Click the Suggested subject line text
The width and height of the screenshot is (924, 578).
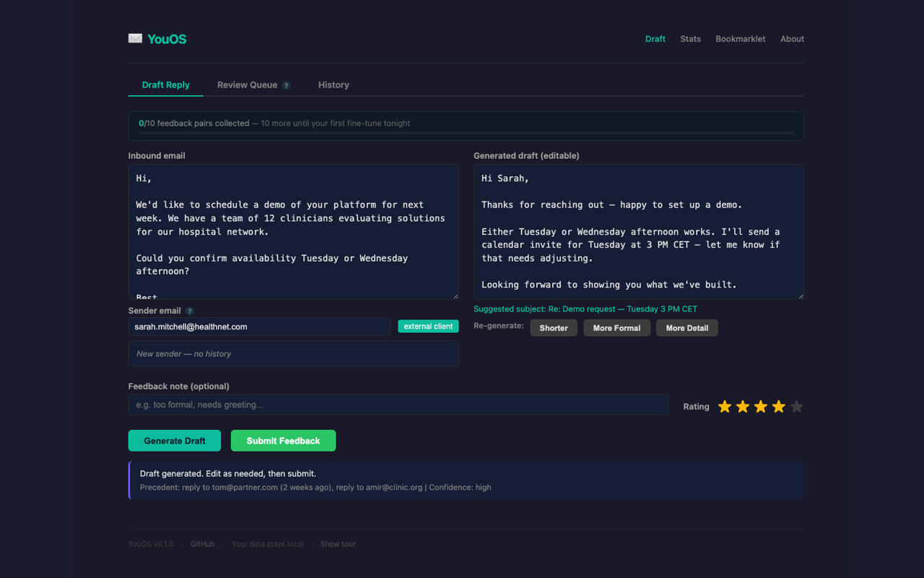pyautogui.click(x=585, y=309)
